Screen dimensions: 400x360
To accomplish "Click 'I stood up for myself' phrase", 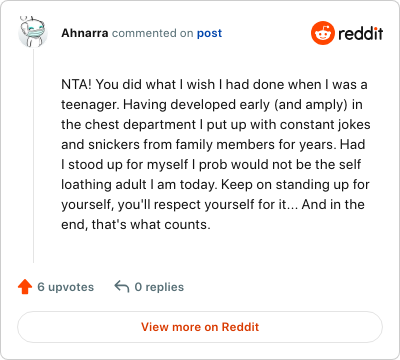I will (x=125, y=165).
